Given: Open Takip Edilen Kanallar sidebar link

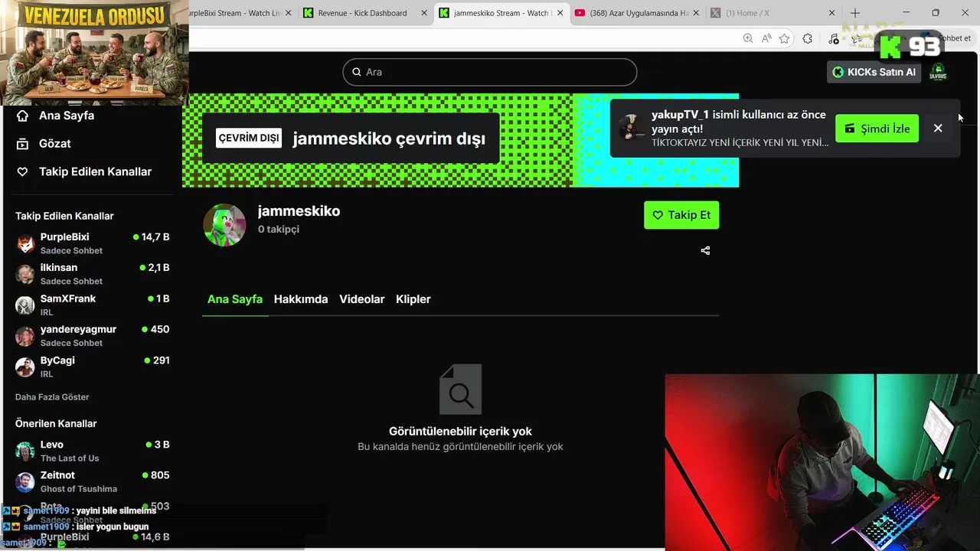Looking at the screenshot, I should coord(84,172).
